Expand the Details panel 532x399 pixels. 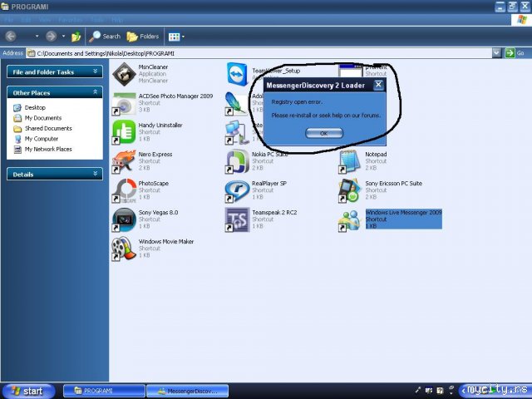pyautogui.click(x=55, y=175)
